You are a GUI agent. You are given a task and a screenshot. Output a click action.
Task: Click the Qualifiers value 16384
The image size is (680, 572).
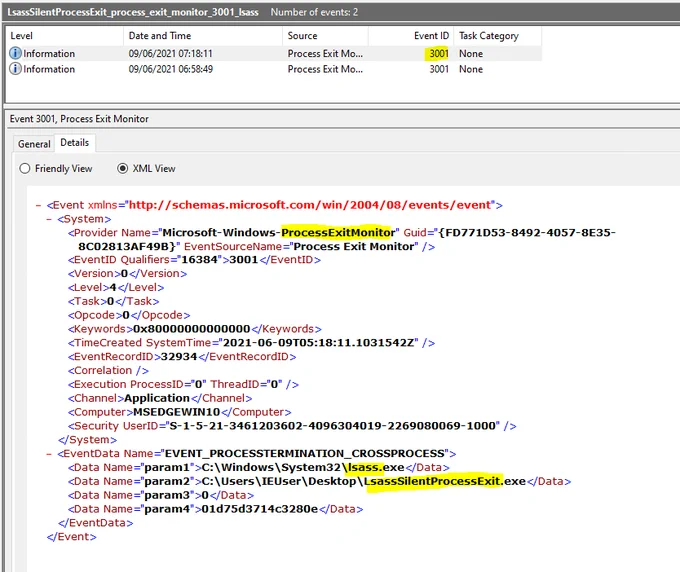(x=199, y=260)
